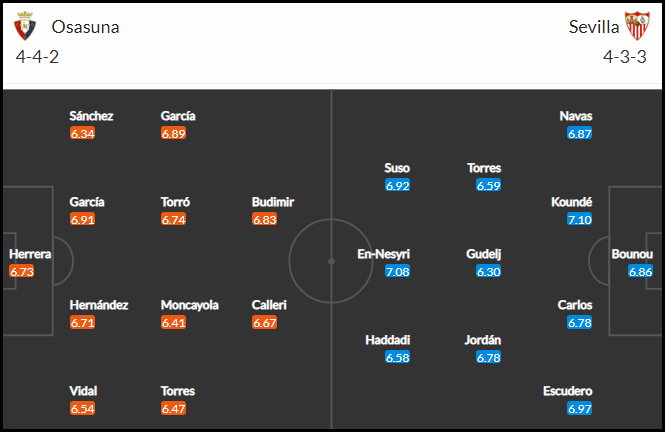The height and width of the screenshot is (432, 665).
Task: Select Gudelj's 6.30 rating
Action: point(488,271)
